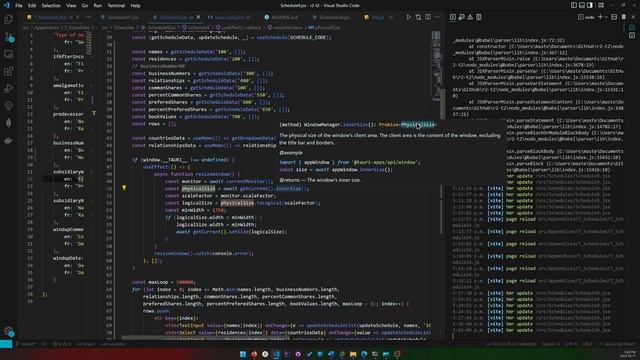
Task: Click the VS Code taskbar icon
Action: tap(276, 354)
